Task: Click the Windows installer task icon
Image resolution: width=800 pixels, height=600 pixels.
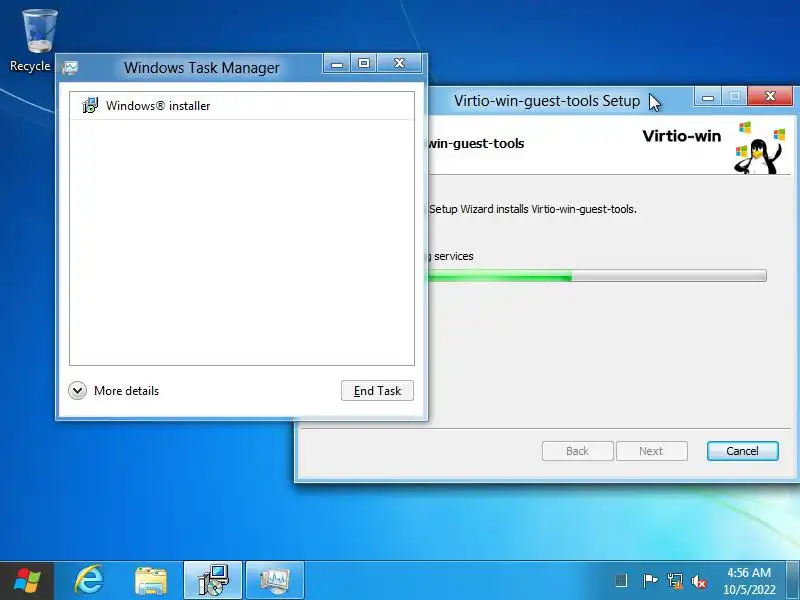Action: coord(90,106)
